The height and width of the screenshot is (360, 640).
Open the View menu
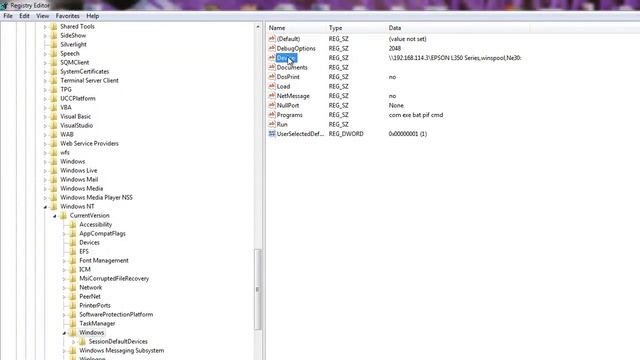pos(42,16)
